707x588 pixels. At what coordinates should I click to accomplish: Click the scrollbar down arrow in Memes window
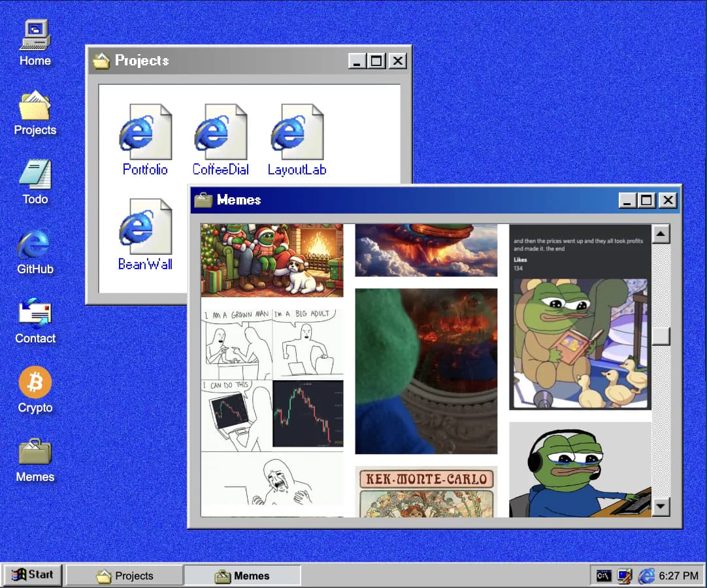[x=661, y=506]
